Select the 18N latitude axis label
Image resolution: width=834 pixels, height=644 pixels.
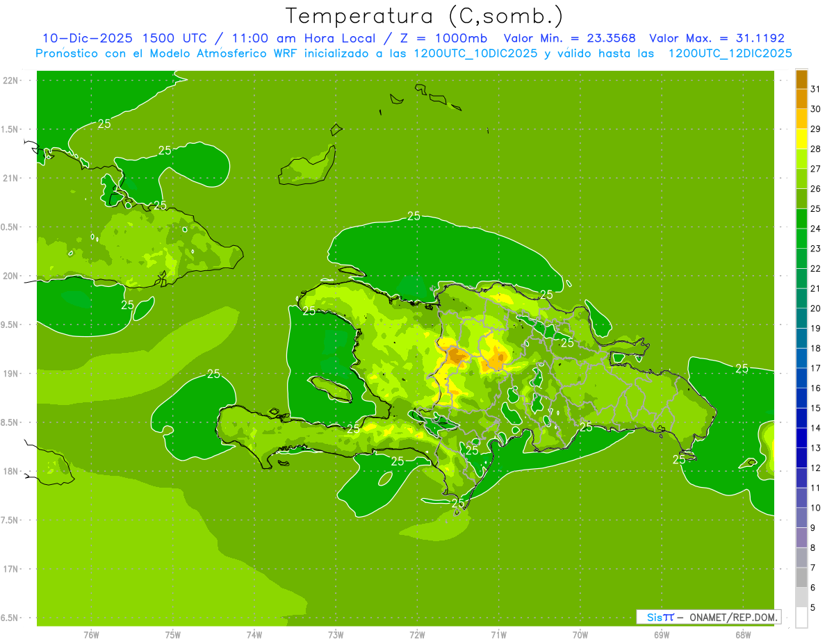[x=11, y=471]
